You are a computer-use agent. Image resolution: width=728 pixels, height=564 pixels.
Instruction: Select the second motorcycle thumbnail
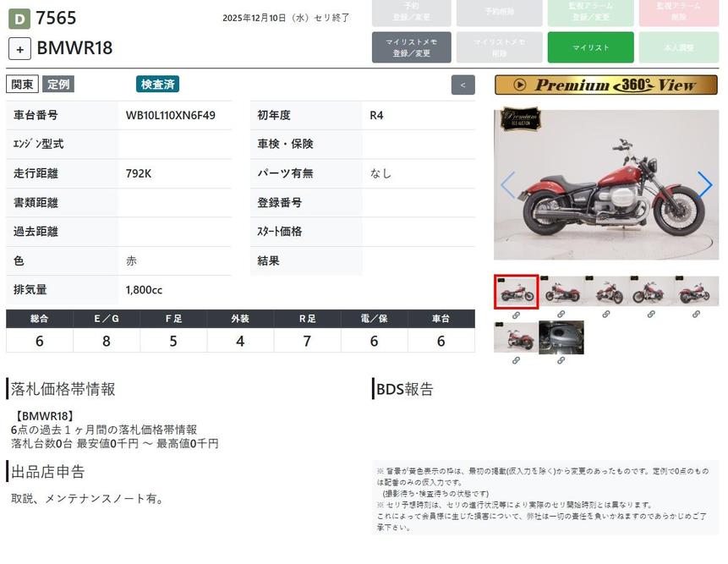(x=561, y=292)
